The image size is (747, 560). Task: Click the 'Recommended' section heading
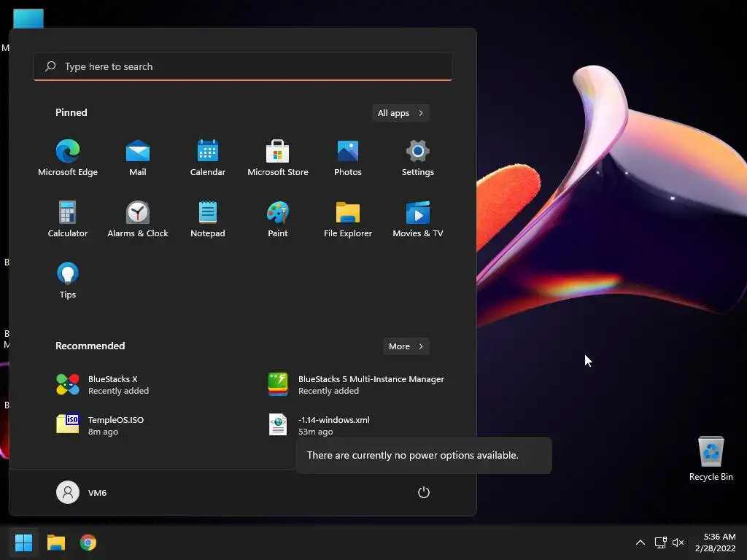(x=90, y=346)
